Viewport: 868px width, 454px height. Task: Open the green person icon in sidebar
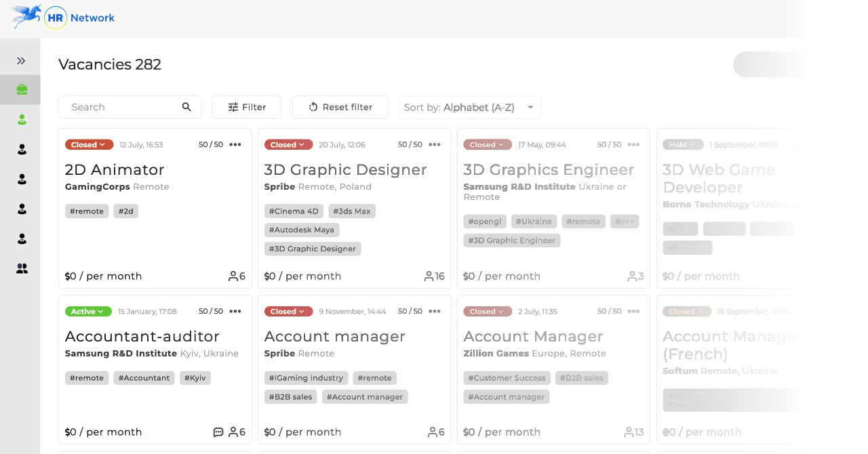pyautogui.click(x=22, y=120)
